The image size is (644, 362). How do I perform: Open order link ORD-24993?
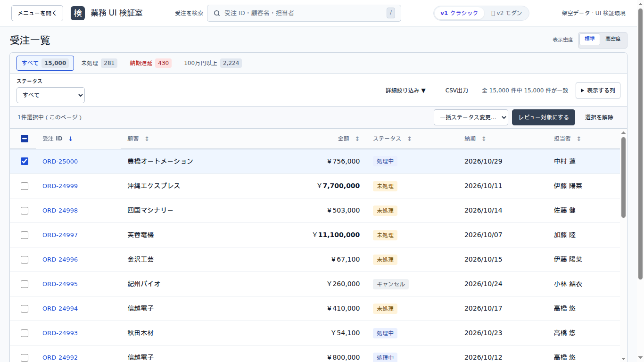pos(60,333)
